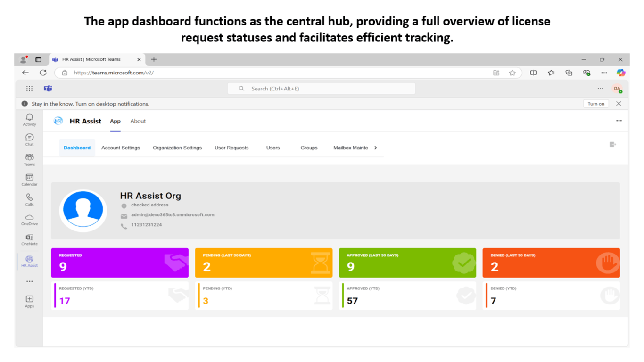Switch to the User Requests tab
Image resolution: width=644 pixels, height=362 pixels.
tap(231, 148)
